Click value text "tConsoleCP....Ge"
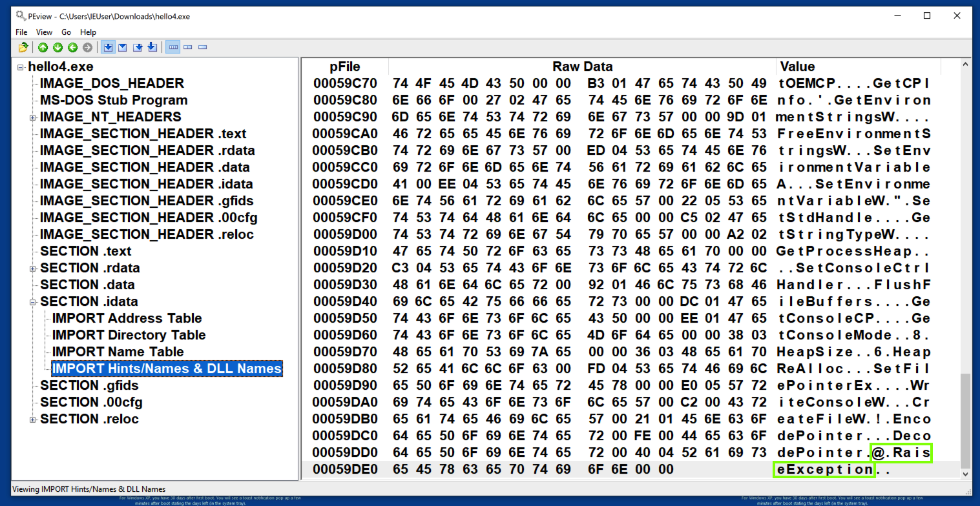 853,318
